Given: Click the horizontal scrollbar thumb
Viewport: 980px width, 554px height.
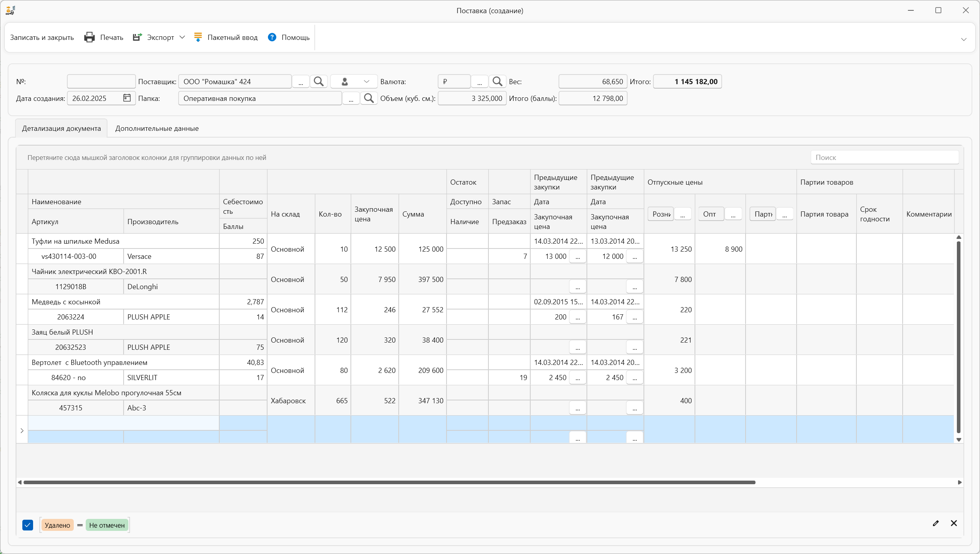Looking at the screenshot, I should [x=389, y=483].
